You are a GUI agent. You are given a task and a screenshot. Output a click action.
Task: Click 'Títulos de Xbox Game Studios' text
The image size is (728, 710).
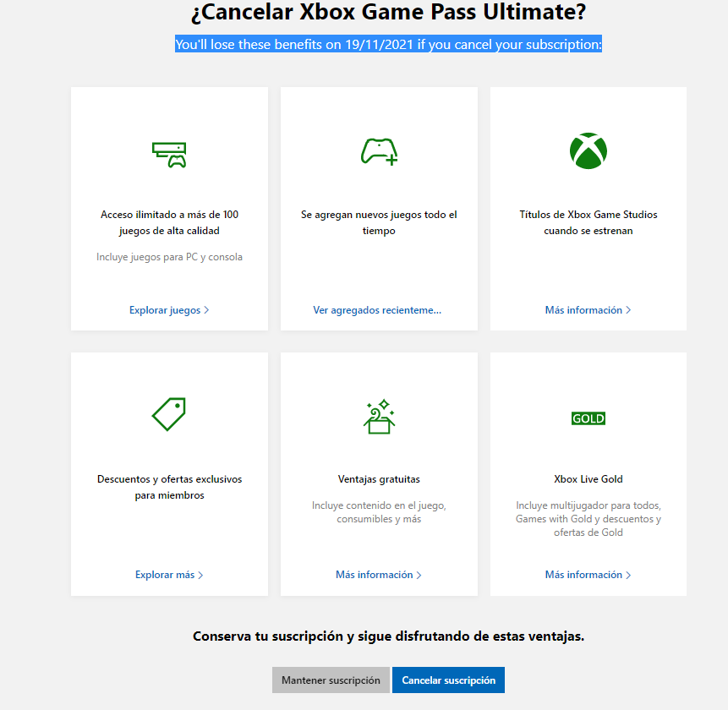588,222
